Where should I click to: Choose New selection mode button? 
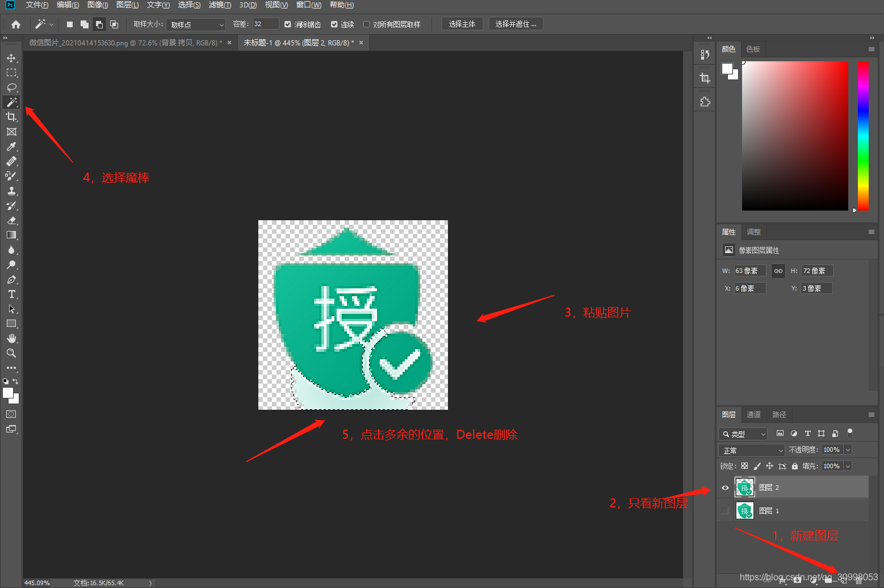pyautogui.click(x=70, y=24)
